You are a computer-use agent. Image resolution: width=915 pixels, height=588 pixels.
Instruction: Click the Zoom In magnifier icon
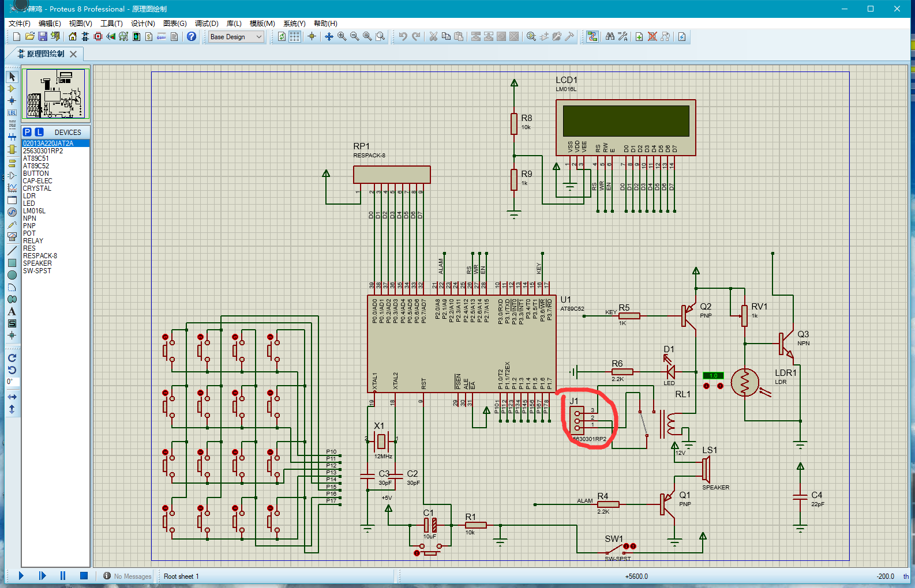point(342,36)
